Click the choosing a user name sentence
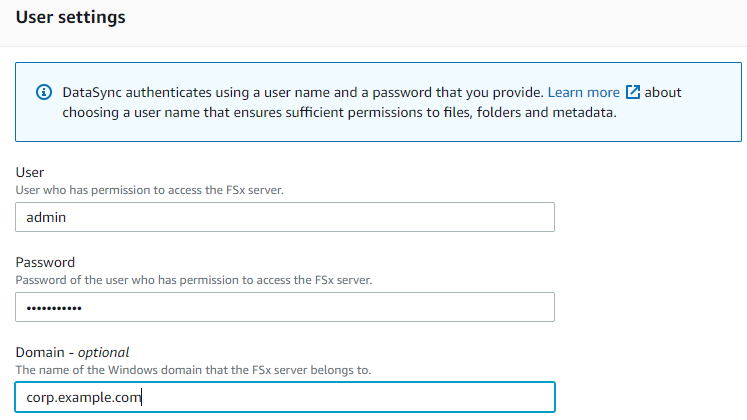 339,112
